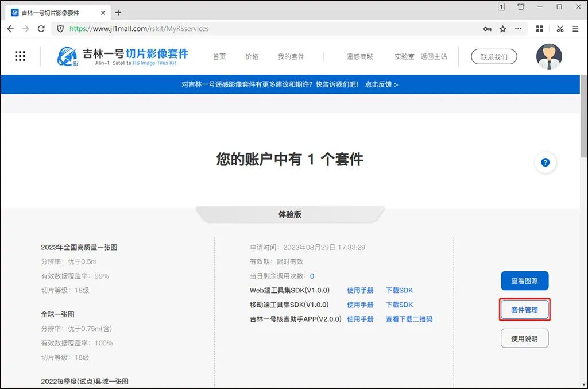588x389 pixels.
Task: Click the 您的账户中有 1 个套件 heading
Action: click(x=289, y=159)
